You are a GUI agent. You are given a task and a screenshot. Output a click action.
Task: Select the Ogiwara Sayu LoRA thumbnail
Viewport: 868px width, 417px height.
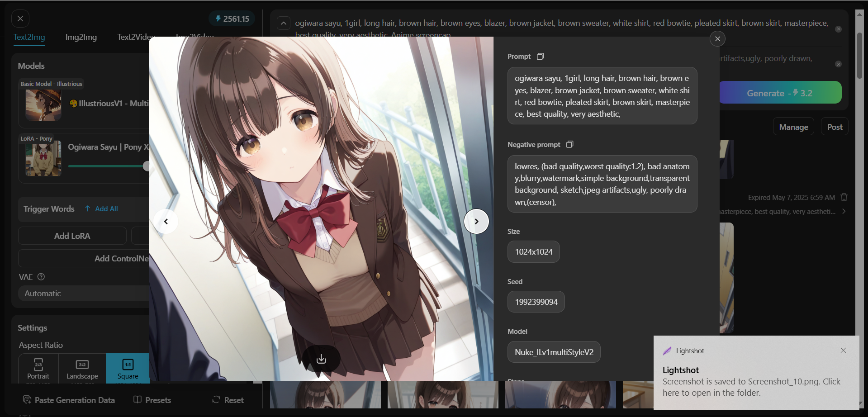click(x=43, y=159)
